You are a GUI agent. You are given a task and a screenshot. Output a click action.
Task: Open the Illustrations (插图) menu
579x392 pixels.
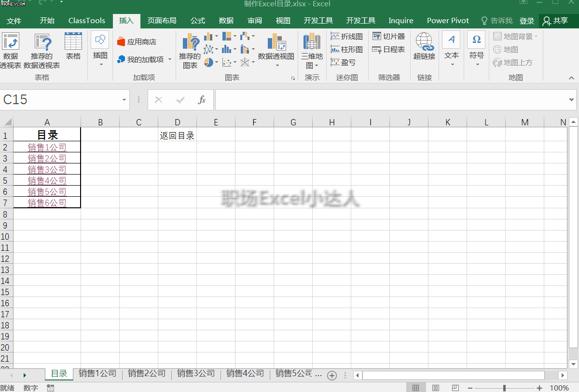coord(100,50)
